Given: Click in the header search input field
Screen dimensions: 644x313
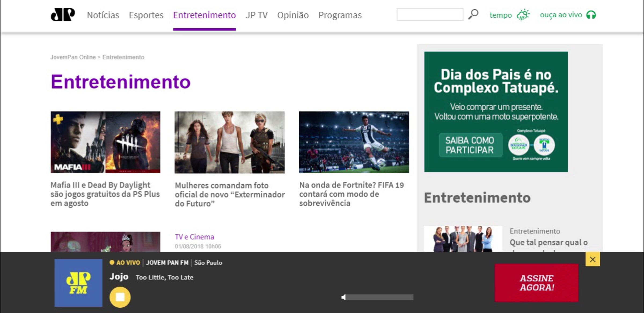Looking at the screenshot, I should [x=430, y=14].
